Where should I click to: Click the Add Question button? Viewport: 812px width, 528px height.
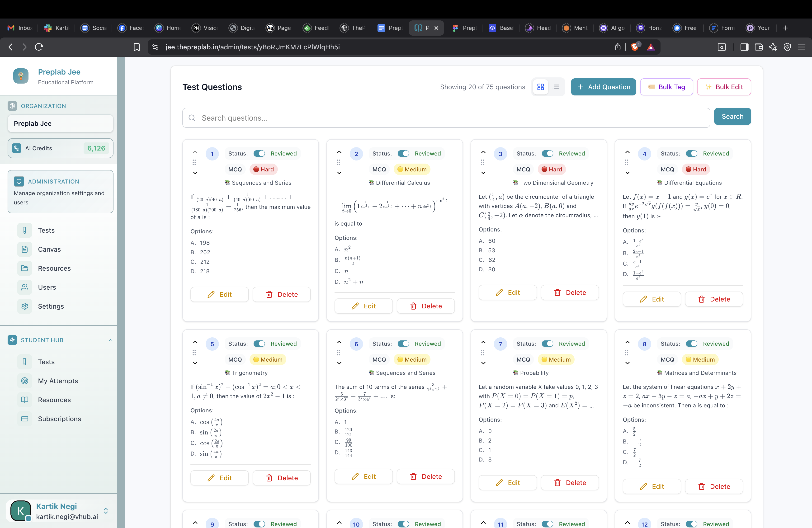coord(603,87)
